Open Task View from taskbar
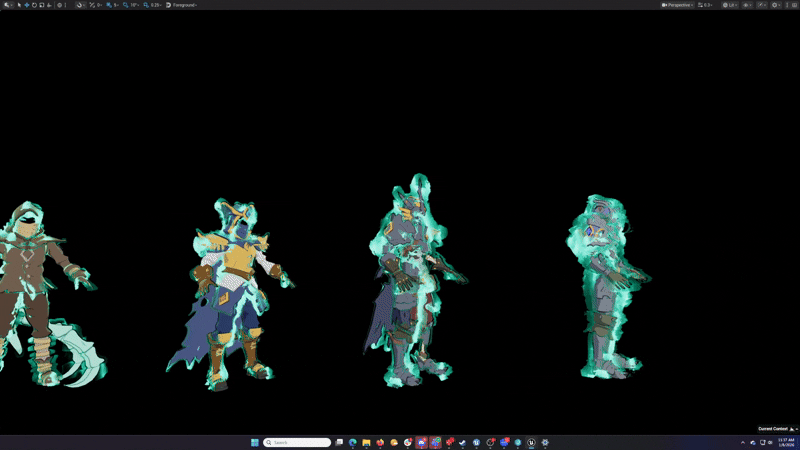 point(339,442)
